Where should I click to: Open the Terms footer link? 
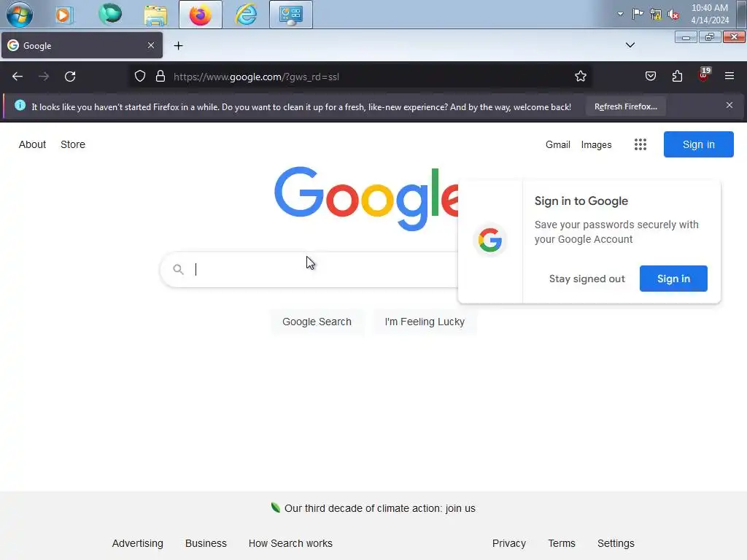[561, 543]
